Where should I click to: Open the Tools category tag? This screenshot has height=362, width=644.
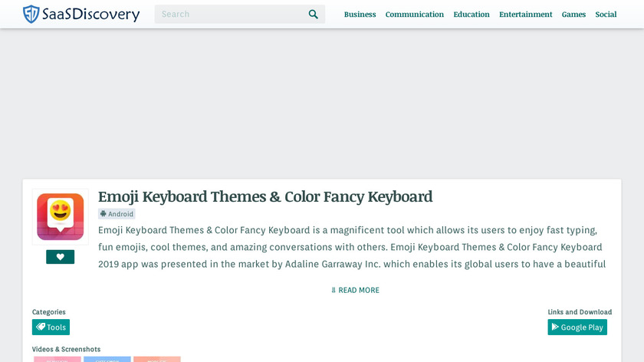tap(51, 327)
